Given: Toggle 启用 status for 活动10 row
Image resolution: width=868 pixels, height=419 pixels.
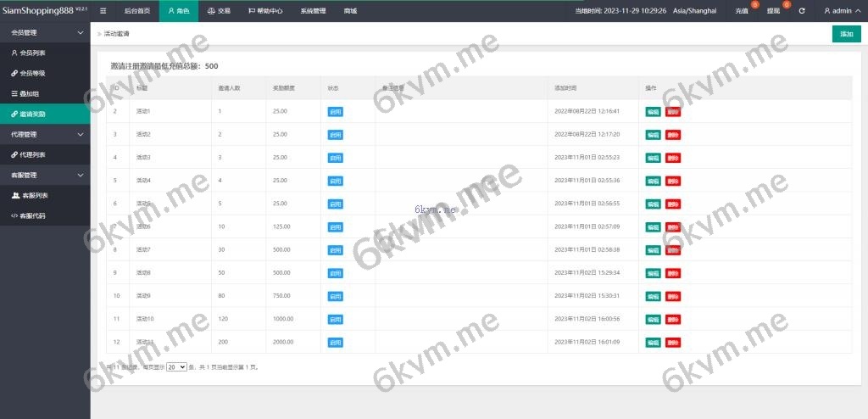Looking at the screenshot, I should point(335,319).
